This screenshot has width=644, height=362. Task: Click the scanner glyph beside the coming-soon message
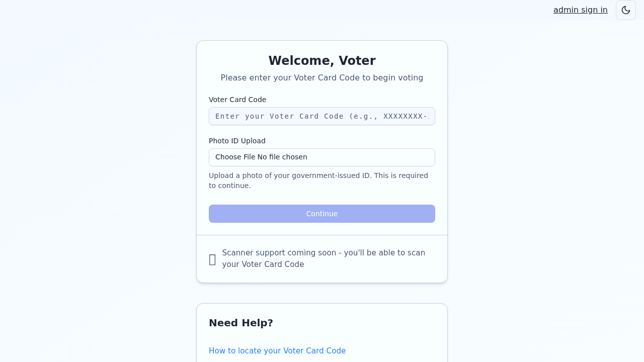212,258
